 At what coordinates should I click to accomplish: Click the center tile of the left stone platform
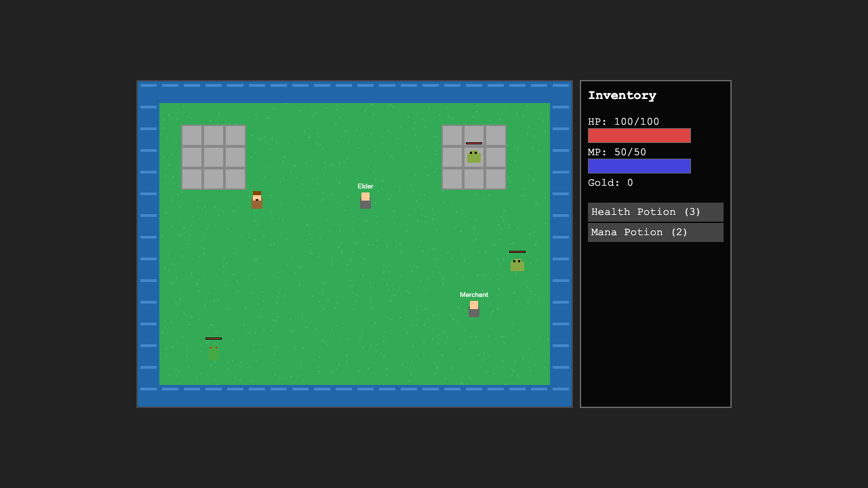(x=214, y=157)
